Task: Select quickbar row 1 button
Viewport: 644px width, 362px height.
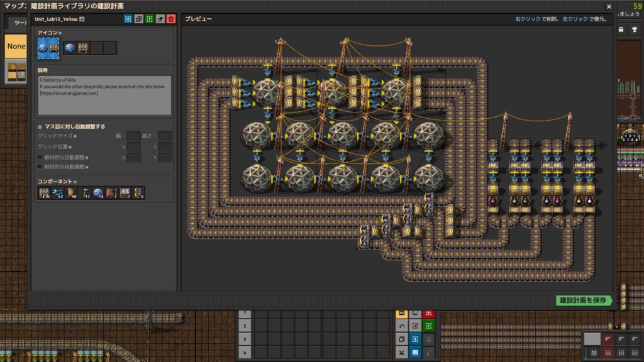Action: click(245, 313)
